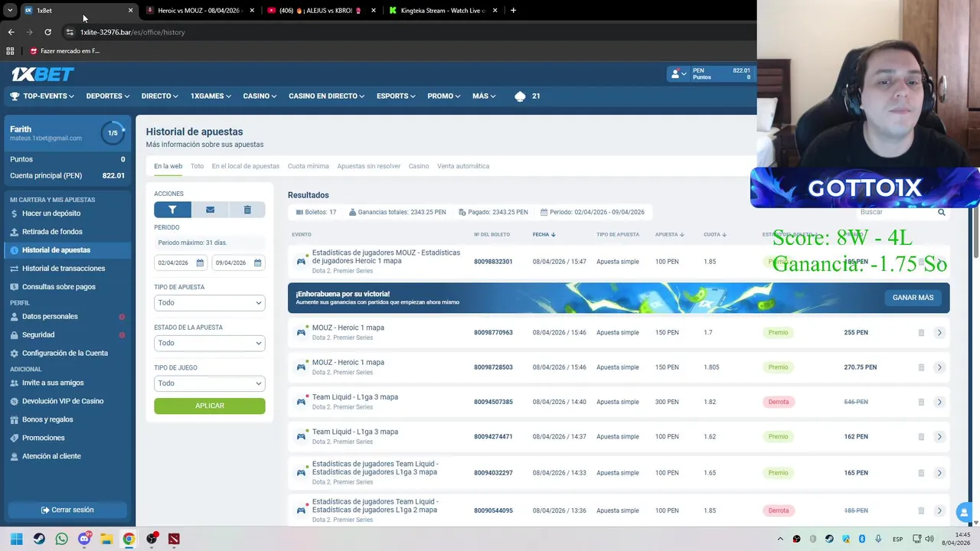Open Retirada de fondos in sidebar

tap(52, 232)
